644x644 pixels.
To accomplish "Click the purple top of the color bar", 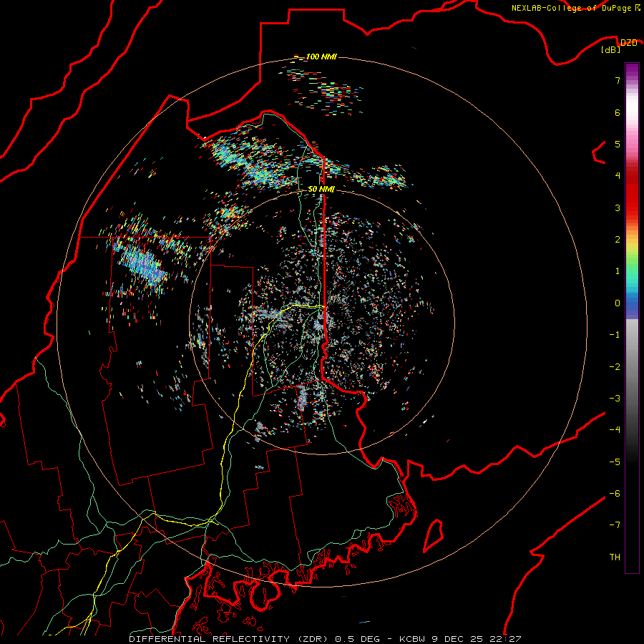I will pos(632,70).
